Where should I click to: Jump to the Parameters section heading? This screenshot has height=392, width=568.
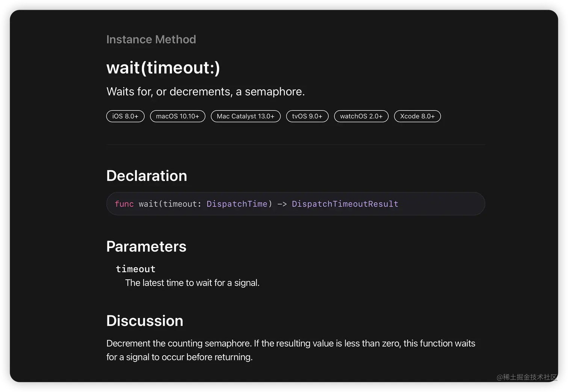pyautogui.click(x=146, y=247)
